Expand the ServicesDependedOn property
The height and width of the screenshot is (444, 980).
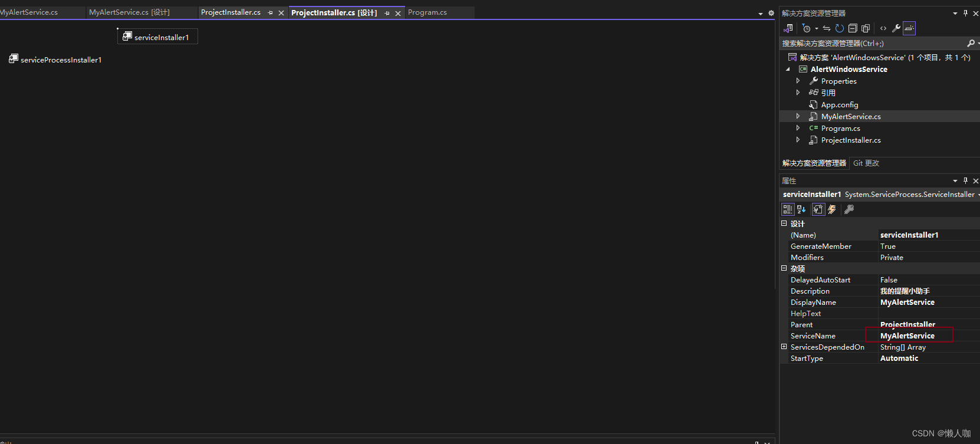pos(784,347)
